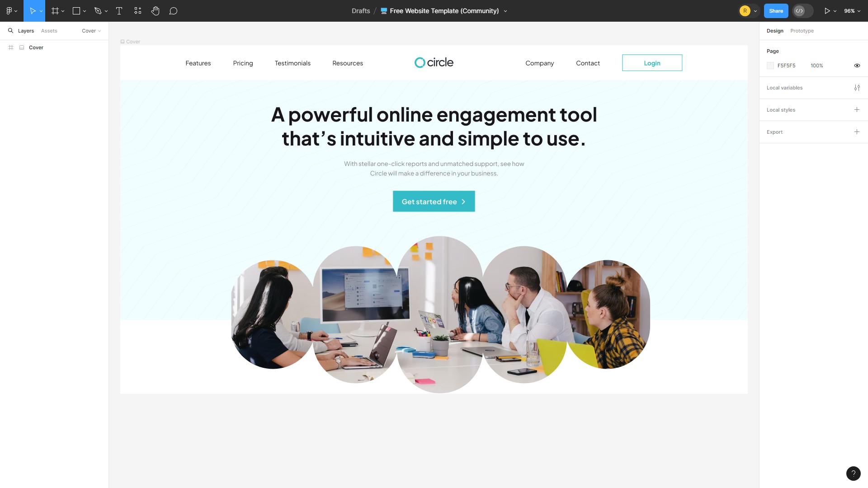Click the F5F5F5 page color swatch
Screen dimensions: 868x488
(770, 66)
